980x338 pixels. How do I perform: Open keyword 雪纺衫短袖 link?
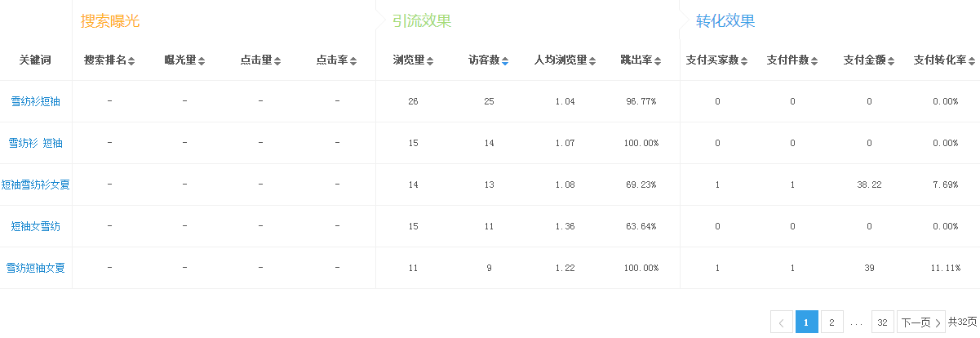[x=36, y=101]
